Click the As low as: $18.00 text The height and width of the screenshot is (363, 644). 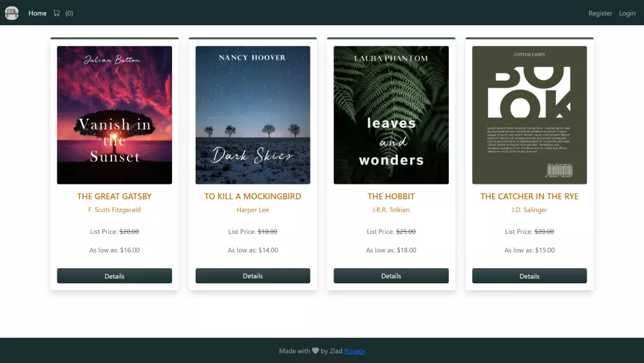coord(391,250)
